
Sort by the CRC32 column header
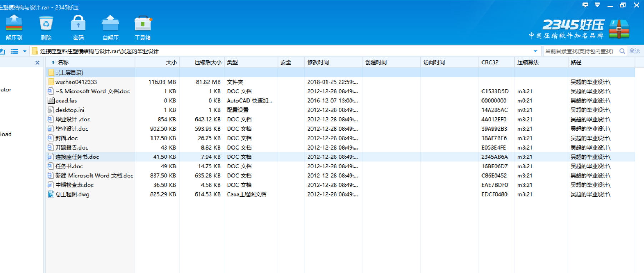pyautogui.click(x=496, y=62)
